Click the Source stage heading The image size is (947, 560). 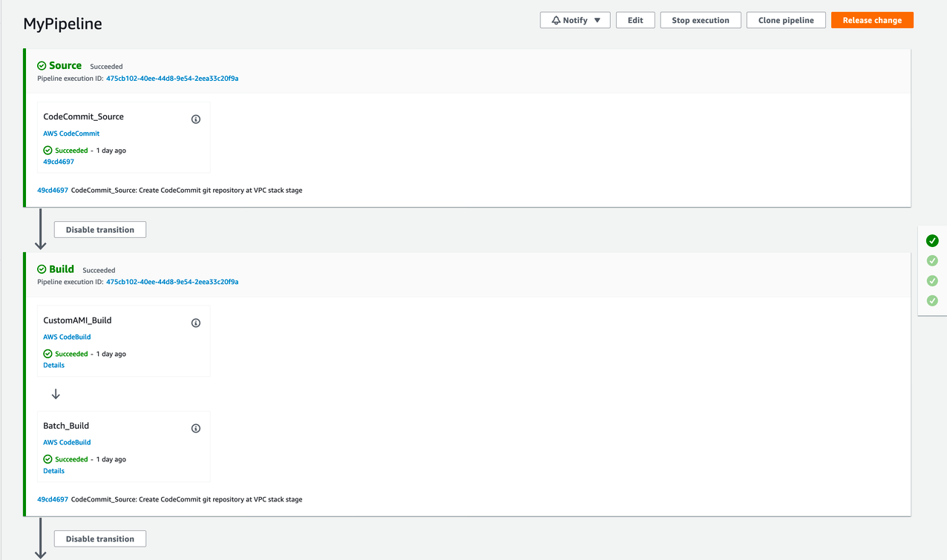65,65
